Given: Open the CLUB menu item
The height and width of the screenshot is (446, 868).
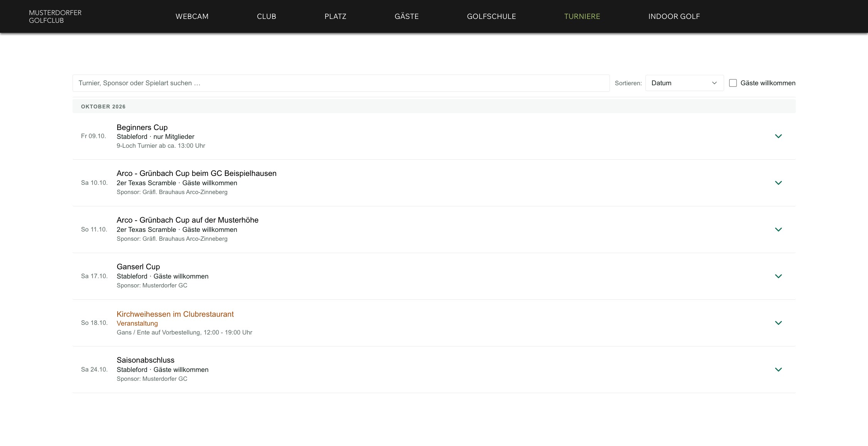Looking at the screenshot, I should pos(267,16).
